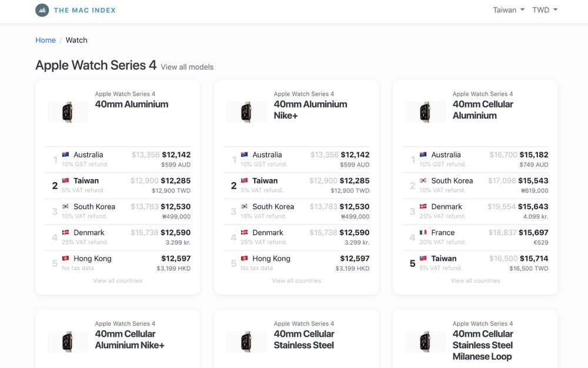Click Australia flag in 40mm Aluminium card
The image size is (588, 368).
point(66,155)
